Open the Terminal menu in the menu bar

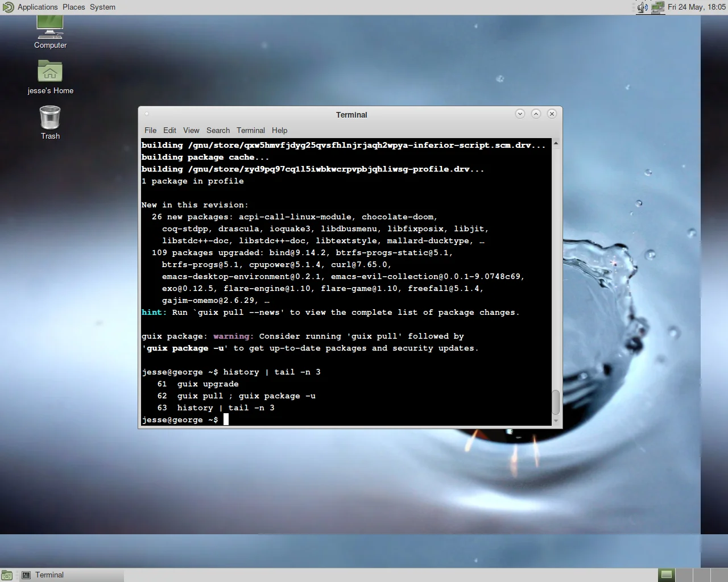pyautogui.click(x=251, y=130)
